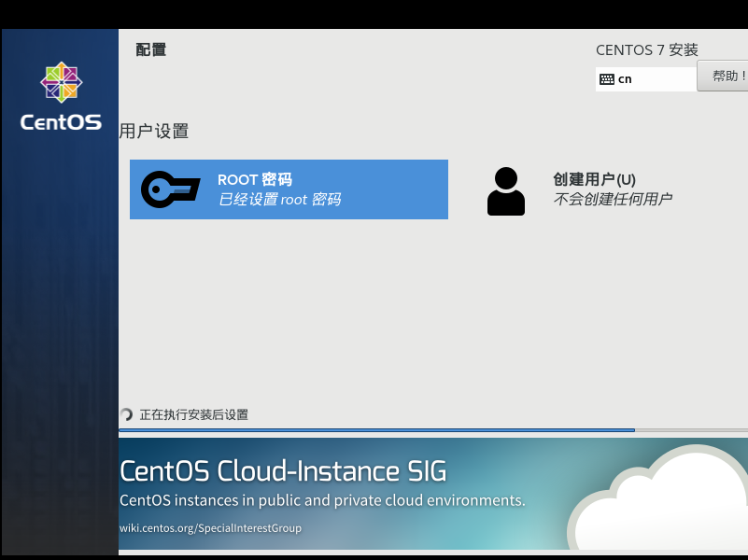Screen dimensions: 748x560
Task: Click the banner subtitle about cloud environments
Action: (x=322, y=500)
